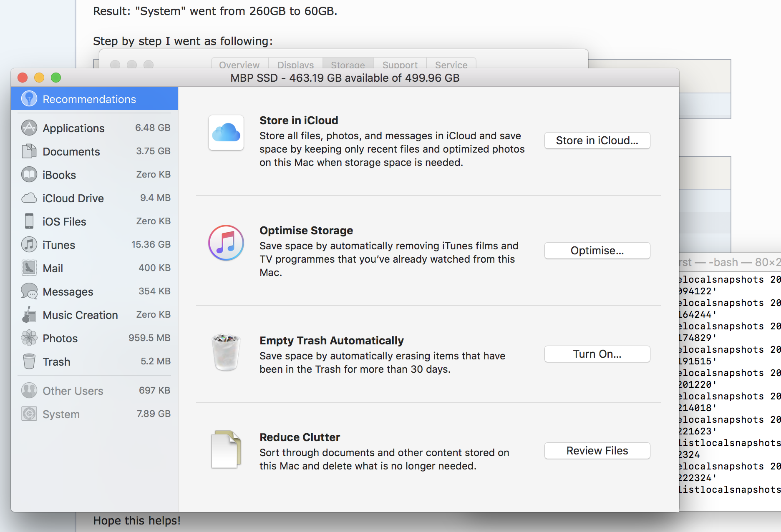Image resolution: width=781 pixels, height=532 pixels.
Task: Select Recommendations lightbulb icon in sidebar
Action: 29,99
